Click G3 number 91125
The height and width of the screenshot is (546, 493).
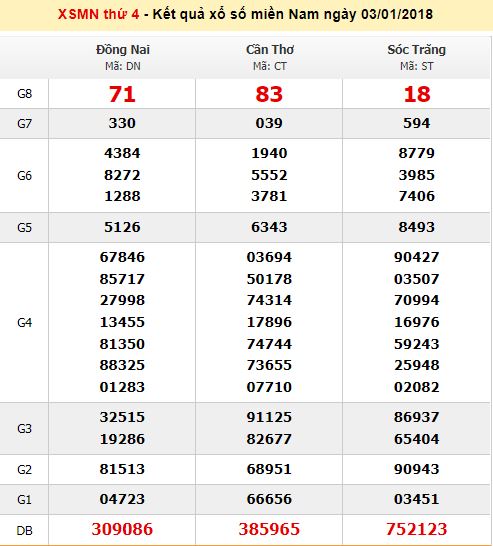tap(269, 417)
